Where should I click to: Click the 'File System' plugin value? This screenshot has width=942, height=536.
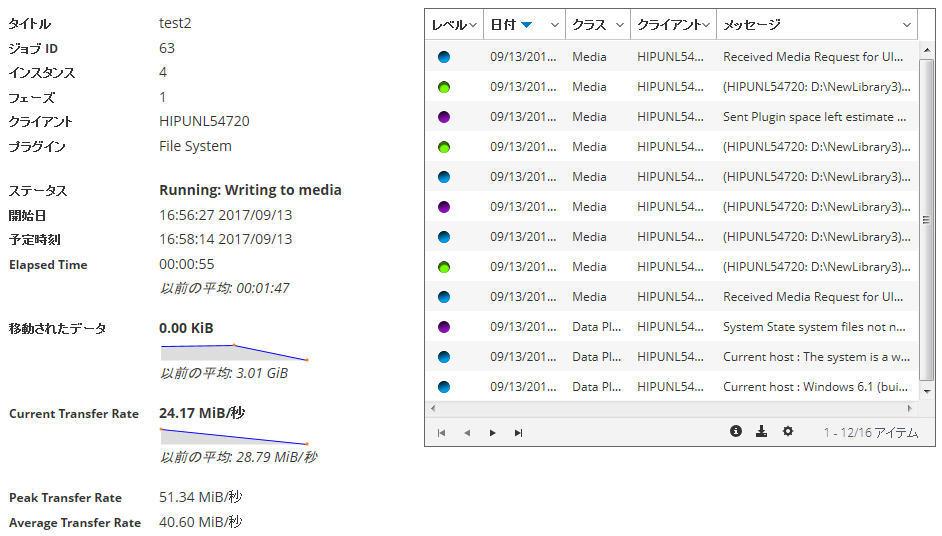click(195, 147)
